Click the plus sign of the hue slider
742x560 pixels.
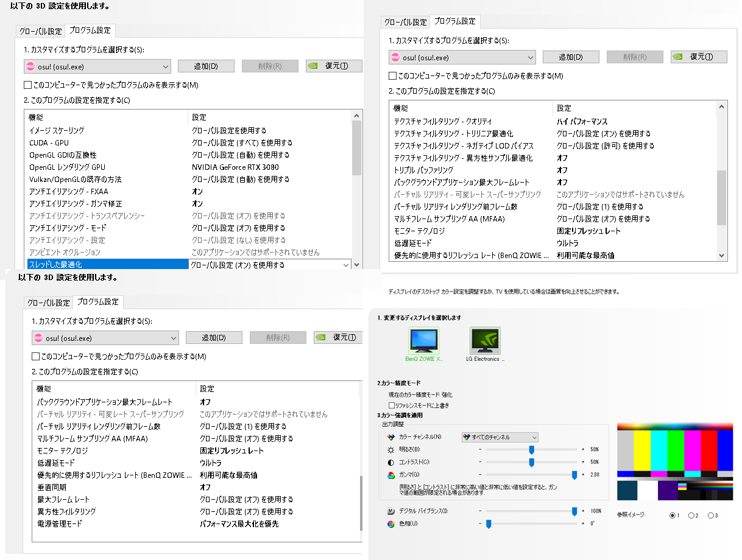[x=583, y=523]
